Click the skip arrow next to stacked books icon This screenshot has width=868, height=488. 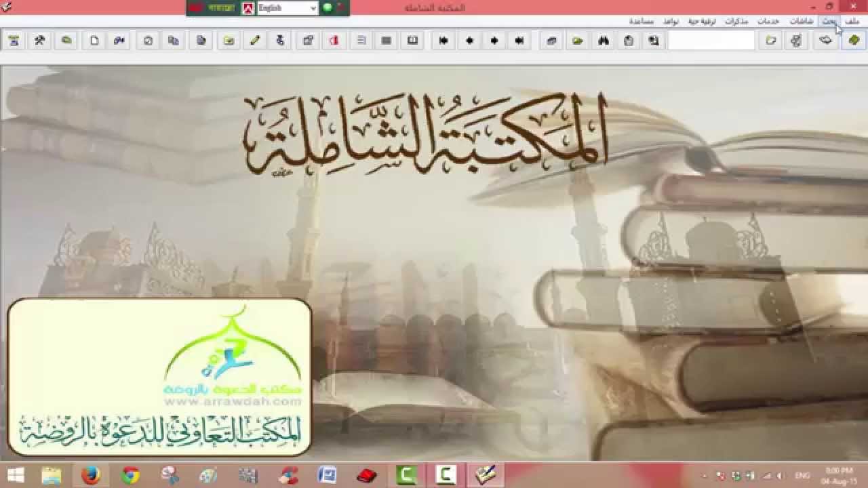(x=519, y=41)
